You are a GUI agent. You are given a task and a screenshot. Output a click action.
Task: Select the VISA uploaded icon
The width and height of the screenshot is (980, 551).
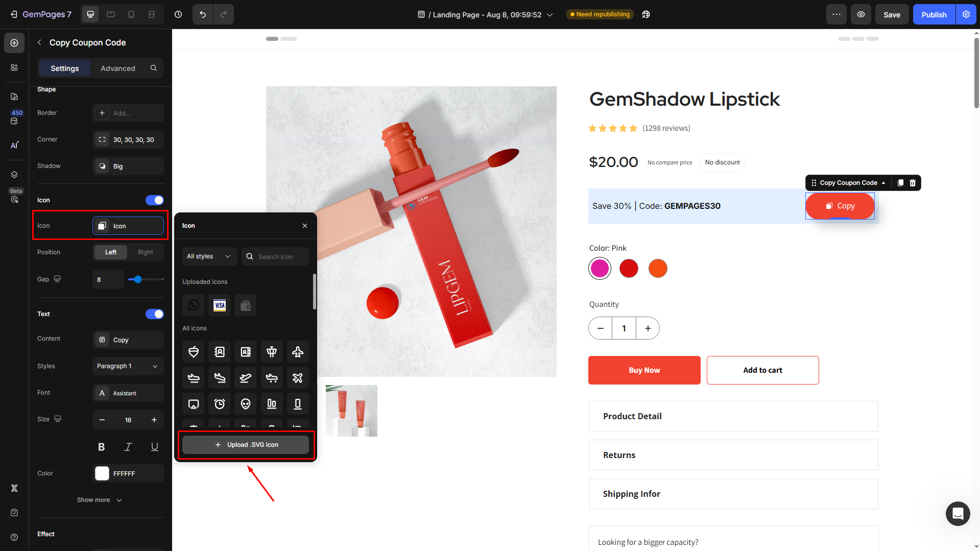point(220,305)
